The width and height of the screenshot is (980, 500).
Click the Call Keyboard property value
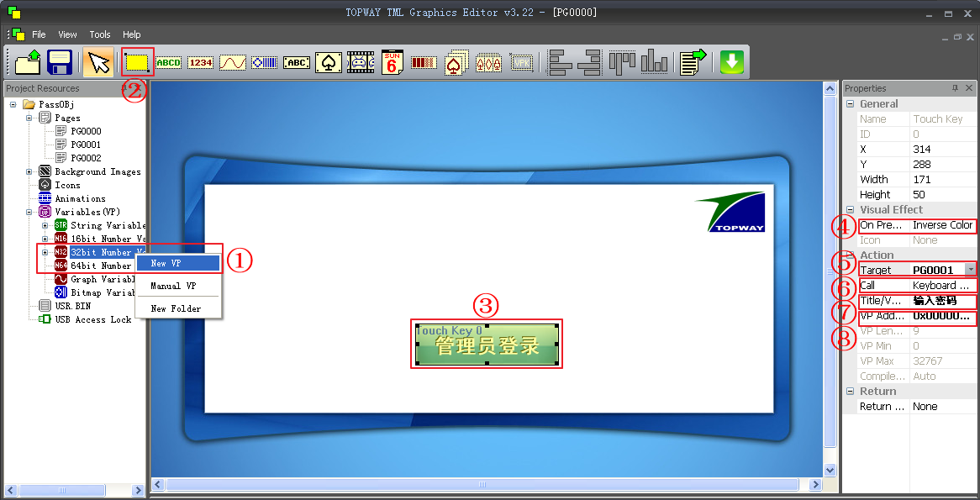coord(942,285)
